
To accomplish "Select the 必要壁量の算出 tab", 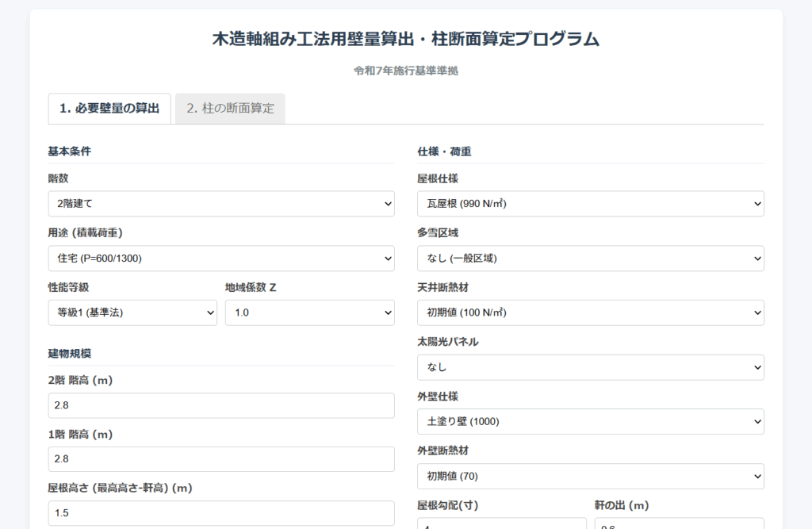I will (x=109, y=109).
